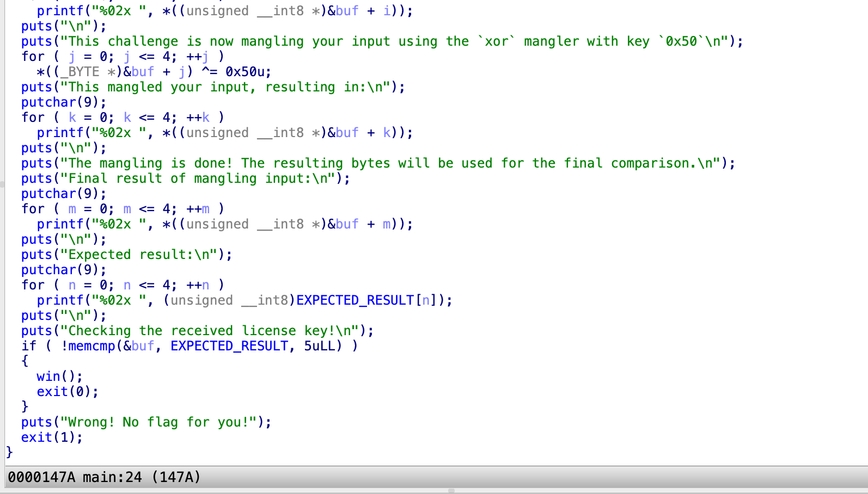868x494 pixels.
Task: Select the _BYTE cast in the xor line
Action: click(x=83, y=72)
